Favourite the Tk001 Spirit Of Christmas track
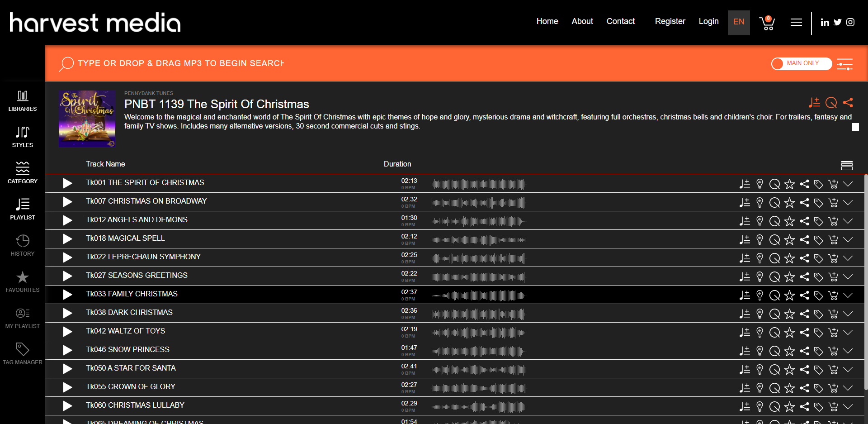The image size is (868, 424). pyautogui.click(x=789, y=184)
